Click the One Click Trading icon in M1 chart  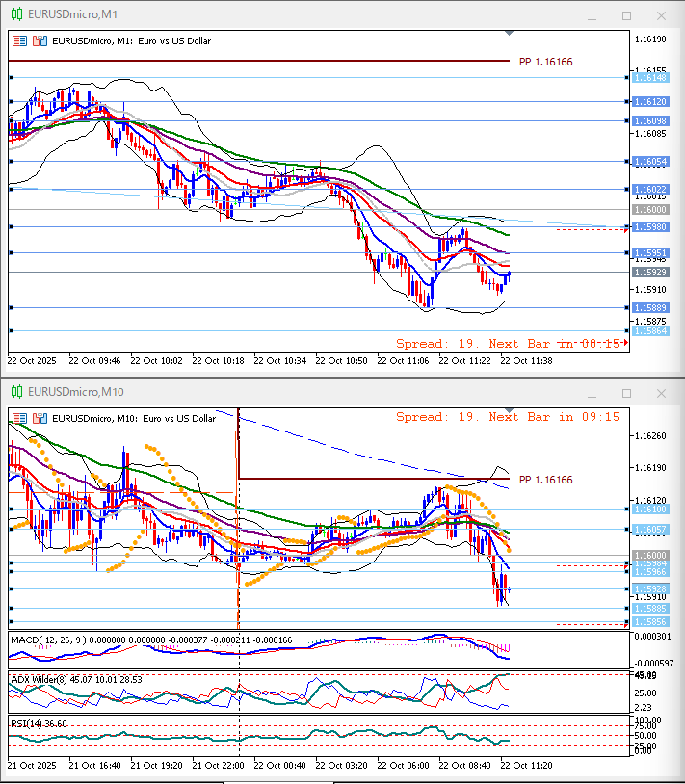pyautogui.click(x=18, y=41)
